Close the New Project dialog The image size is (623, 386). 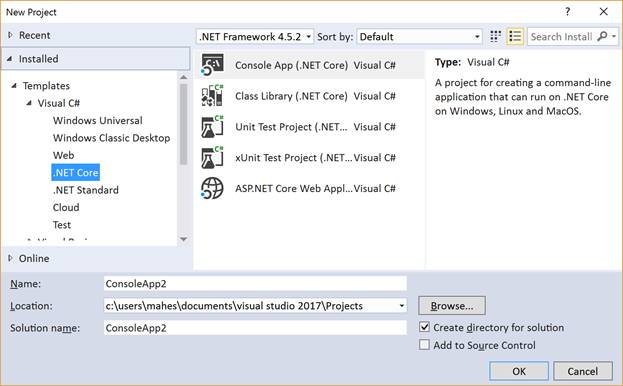tap(604, 12)
